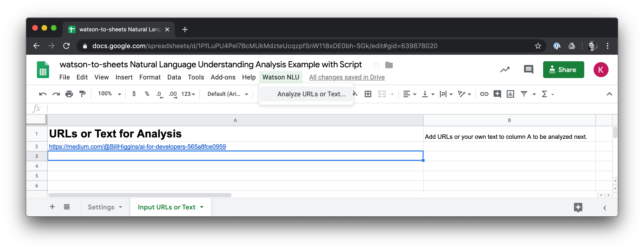Image resolution: width=644 pixels, height=251 pixels.
Task: Select the Paint format tool
Action: 82,94
